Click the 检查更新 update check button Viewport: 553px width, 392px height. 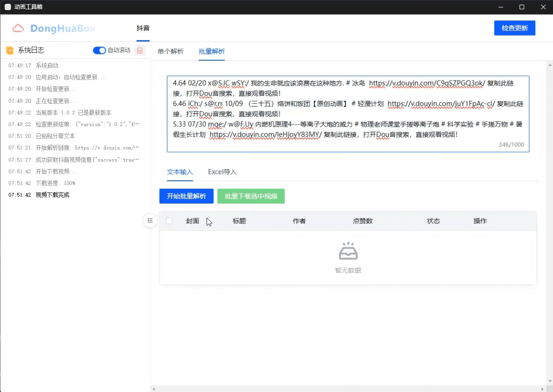coord(514,28)
